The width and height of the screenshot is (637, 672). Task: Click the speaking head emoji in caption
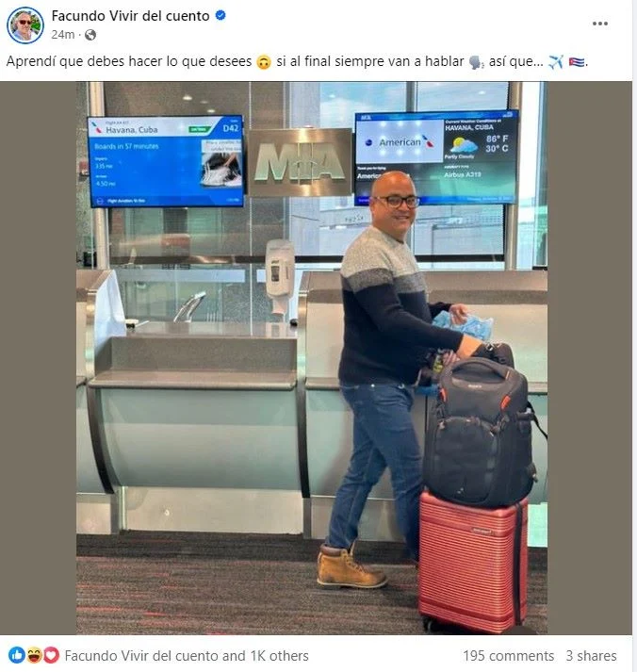[476, 62]
